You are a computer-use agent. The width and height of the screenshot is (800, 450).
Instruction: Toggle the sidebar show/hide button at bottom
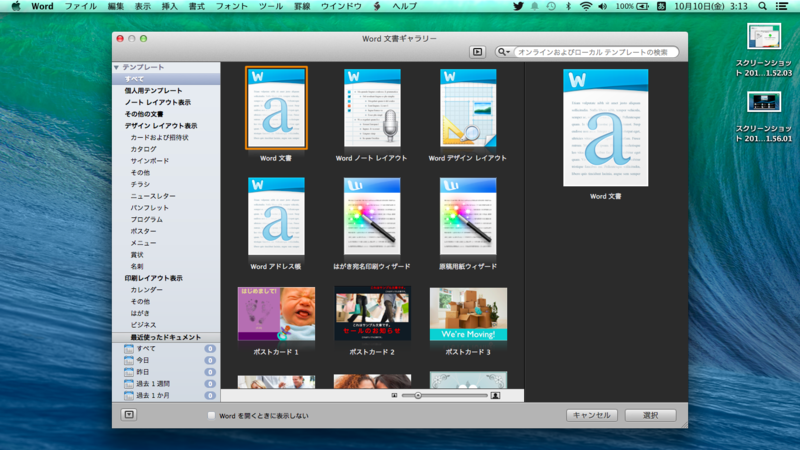pyautogui.click(x=129, y=415)
